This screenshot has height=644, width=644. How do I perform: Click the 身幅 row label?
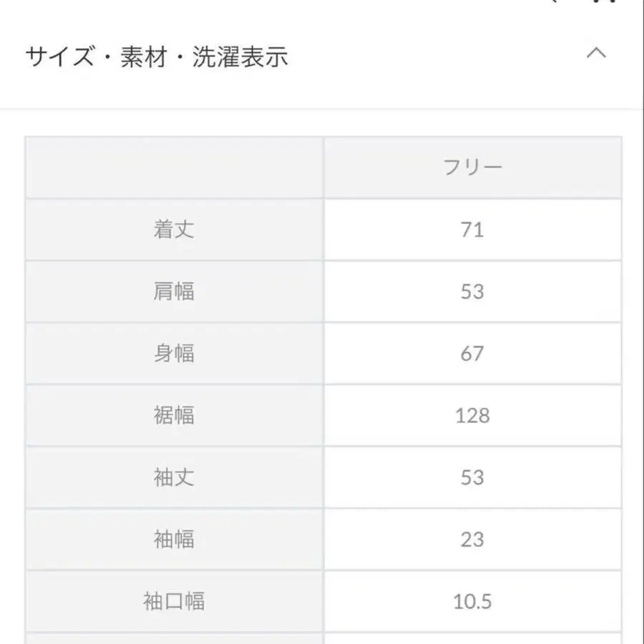[174, 353]
